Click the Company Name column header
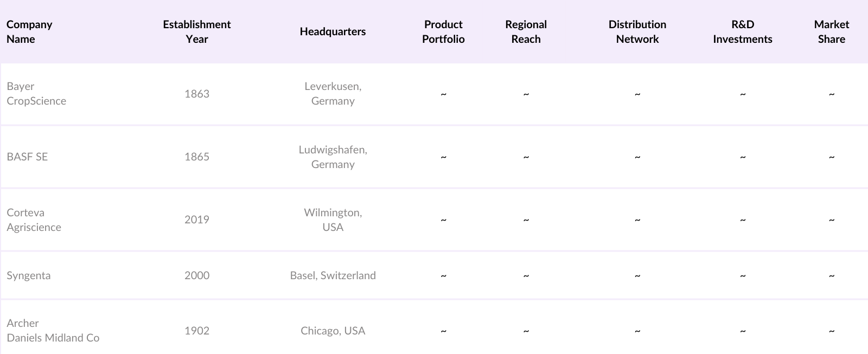Viewport: 868px width, 354px height. click(29, 31)
